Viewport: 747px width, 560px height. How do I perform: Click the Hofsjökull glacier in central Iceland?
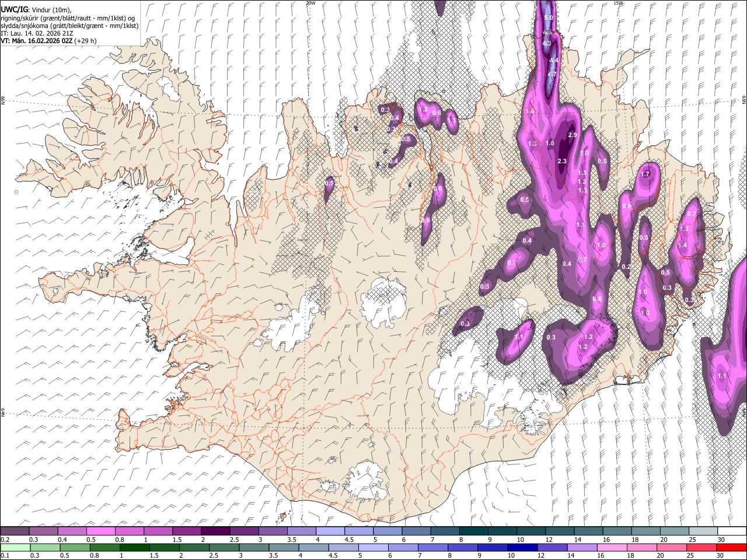tap(383, 302)
